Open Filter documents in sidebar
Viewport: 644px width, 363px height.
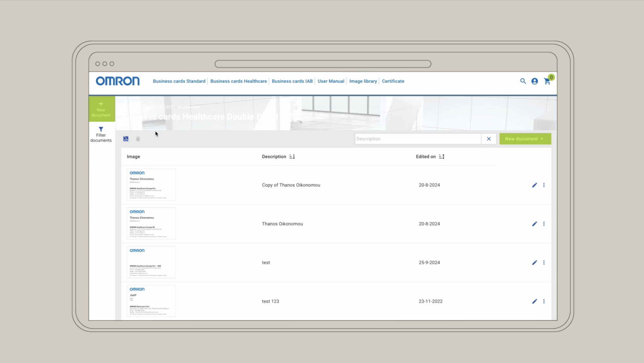tap(101, 135)
